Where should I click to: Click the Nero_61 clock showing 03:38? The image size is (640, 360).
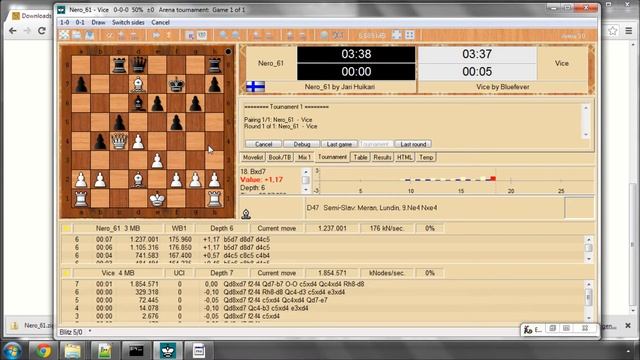tap(356, 54)
